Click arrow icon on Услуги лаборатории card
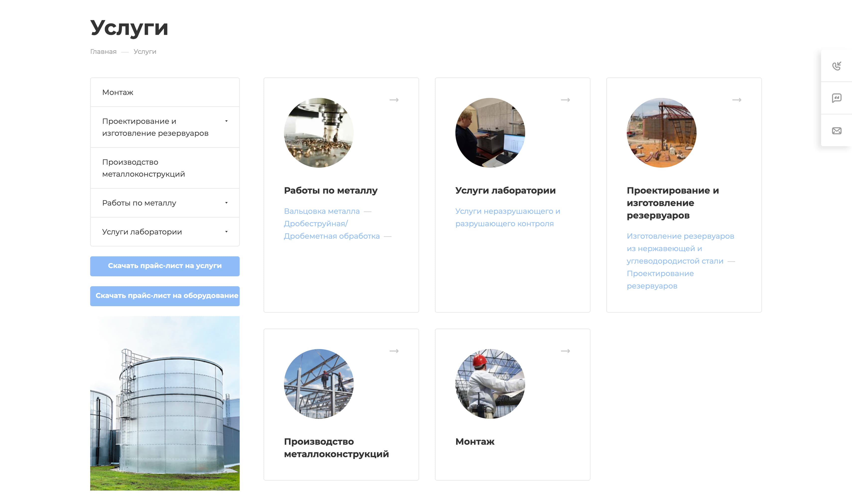The width and height of the screenshot is (852, 504). click(x=566, y=100)
